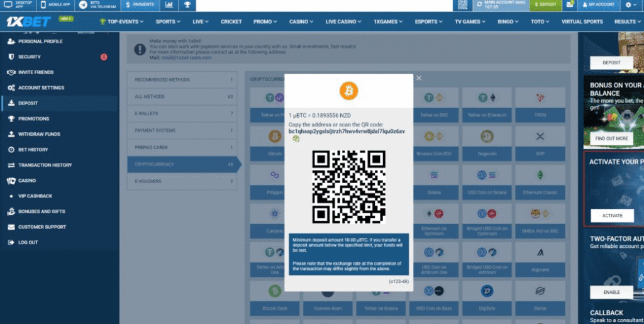
Task: Open the Top-Events menu
Action: (x=122, y=21)
